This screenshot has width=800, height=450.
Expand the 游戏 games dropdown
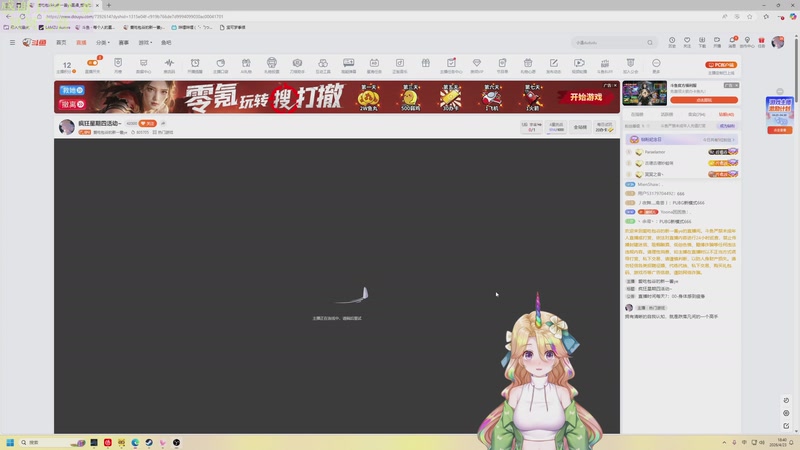tap(145, 43)
